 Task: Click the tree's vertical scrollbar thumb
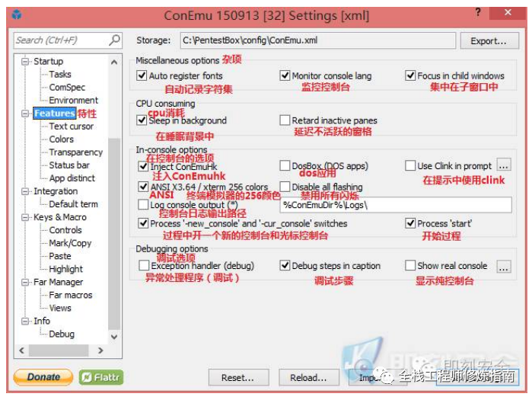(x=114, y=234)
